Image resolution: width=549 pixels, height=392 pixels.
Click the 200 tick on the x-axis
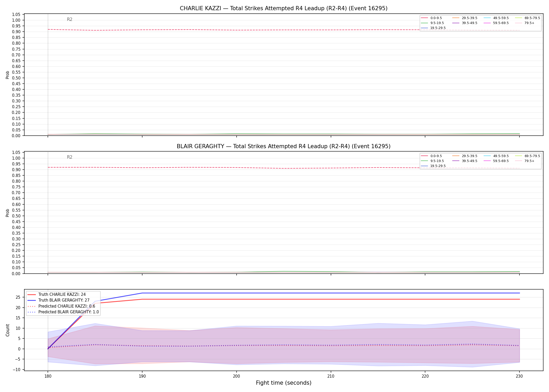click(x=236, y=376)
